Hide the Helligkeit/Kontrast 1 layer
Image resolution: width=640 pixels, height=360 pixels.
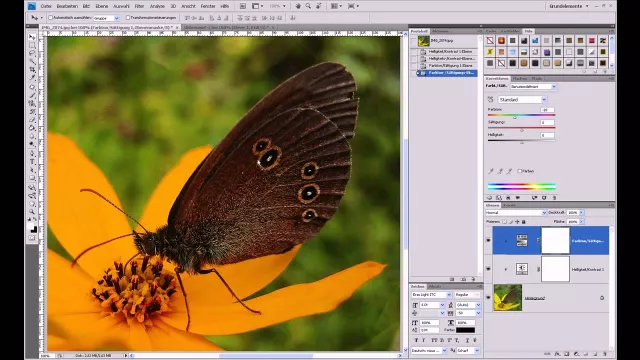tap(488, 269)
